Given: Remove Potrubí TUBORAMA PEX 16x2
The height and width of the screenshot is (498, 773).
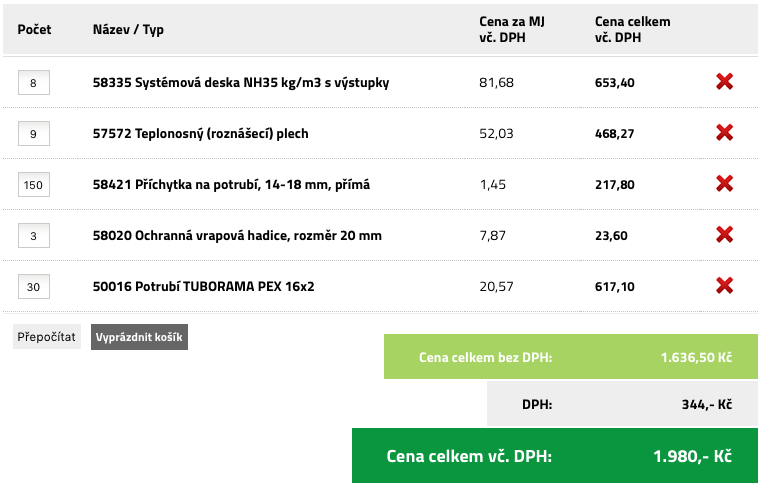Looking at the screenshot, I should 725,286.
